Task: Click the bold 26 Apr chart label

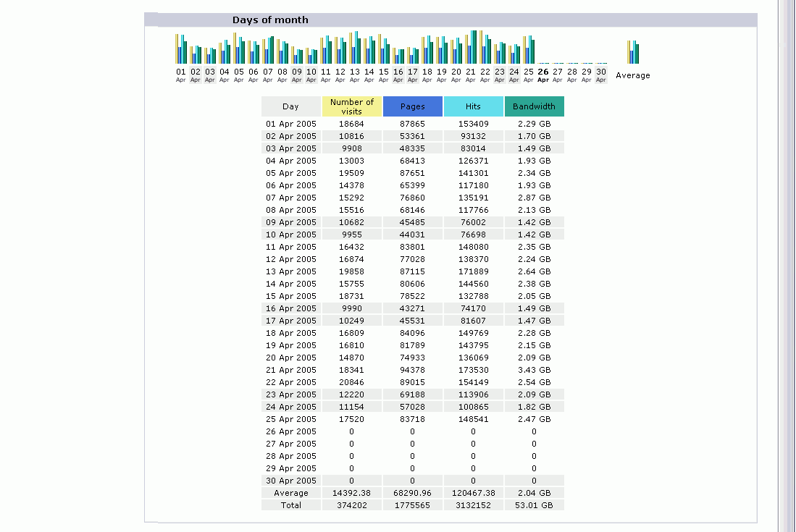Action: point(543,75)
